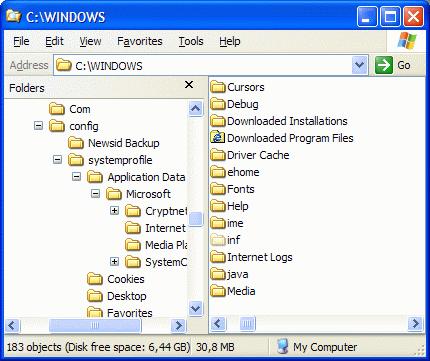Click the Go button label

(x=404, y=65)
